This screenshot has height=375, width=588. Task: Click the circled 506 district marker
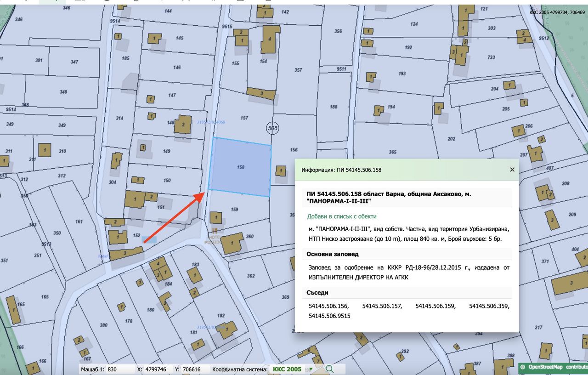(272, 128)
